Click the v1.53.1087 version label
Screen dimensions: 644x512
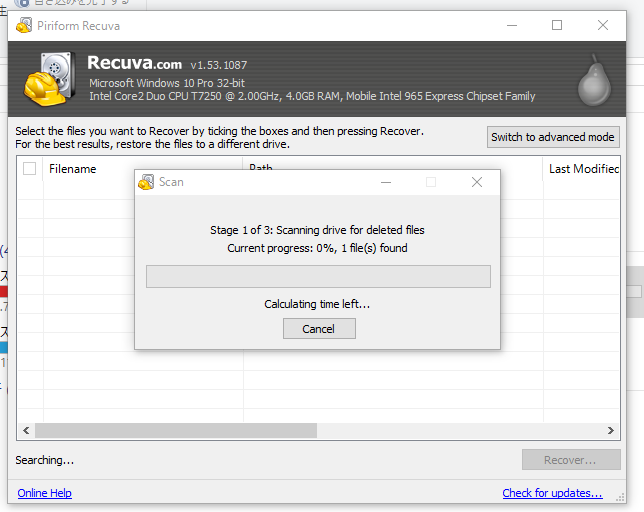click(x=219, y=65)
